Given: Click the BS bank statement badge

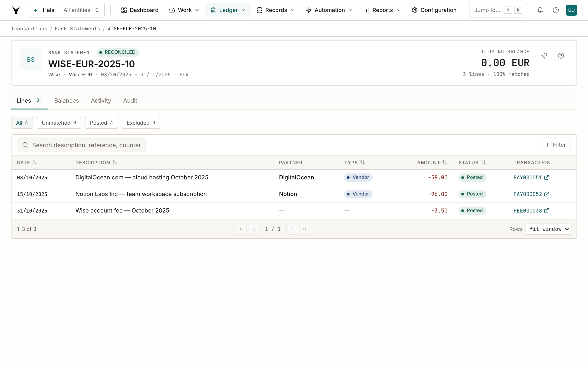Looking at the screenshot, I should [31, 59].
